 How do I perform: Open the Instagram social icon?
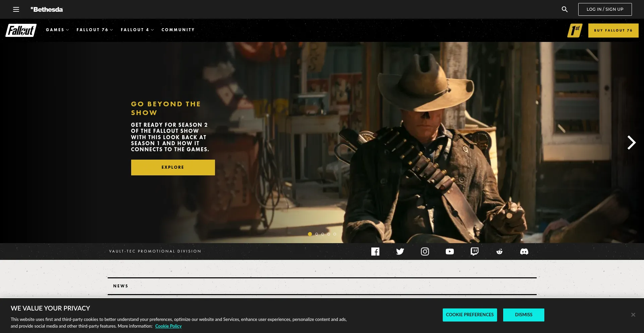click(425, 252)
